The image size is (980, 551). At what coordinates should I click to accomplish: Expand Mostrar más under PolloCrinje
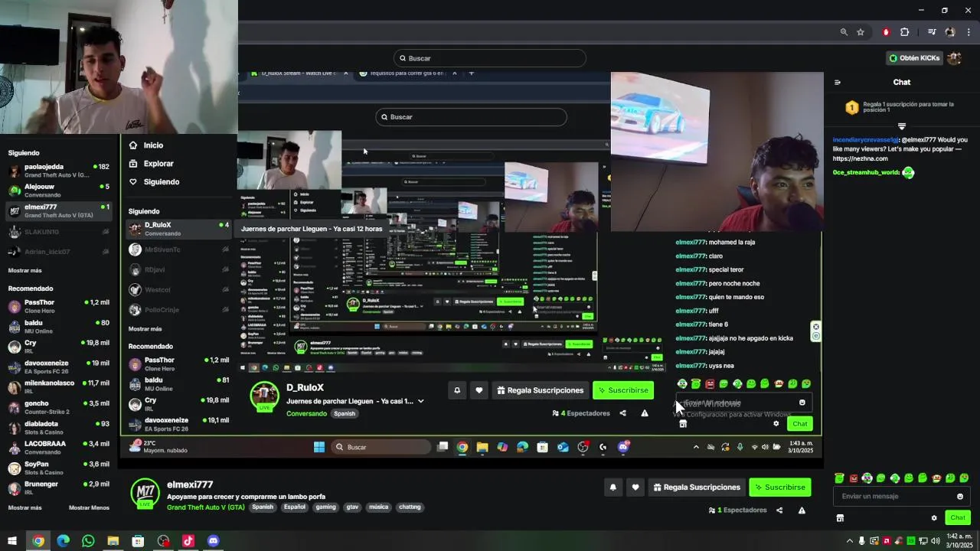(x=145, y=329)
